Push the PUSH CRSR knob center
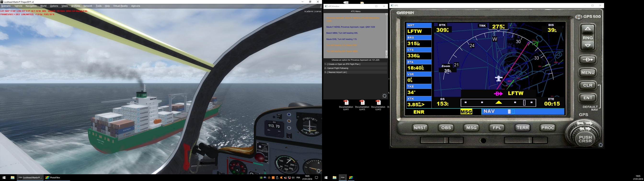 (x=585, y=139)
